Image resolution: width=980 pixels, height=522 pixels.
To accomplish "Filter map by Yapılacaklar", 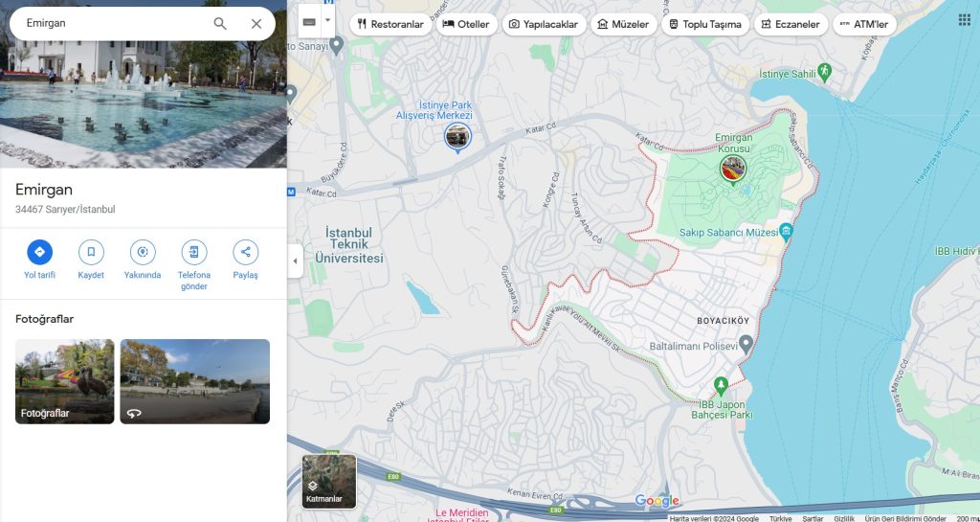I will coord(545,24).
